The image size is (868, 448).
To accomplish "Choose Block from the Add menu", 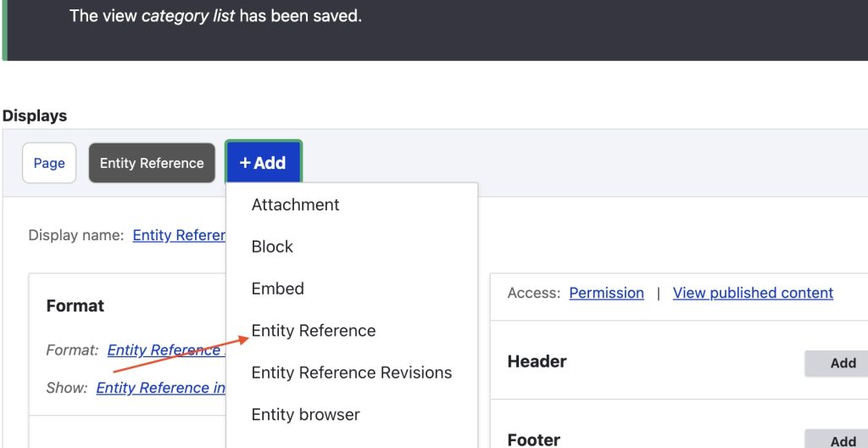I will click(x=272, y=247).
